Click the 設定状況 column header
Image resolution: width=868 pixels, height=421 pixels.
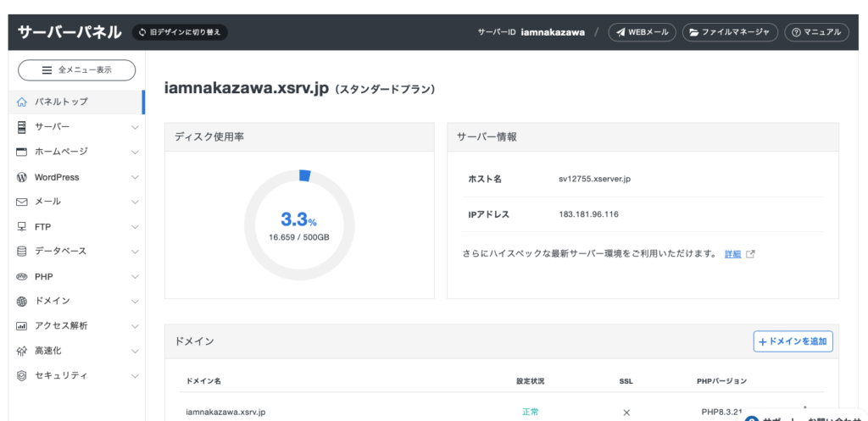531,382
